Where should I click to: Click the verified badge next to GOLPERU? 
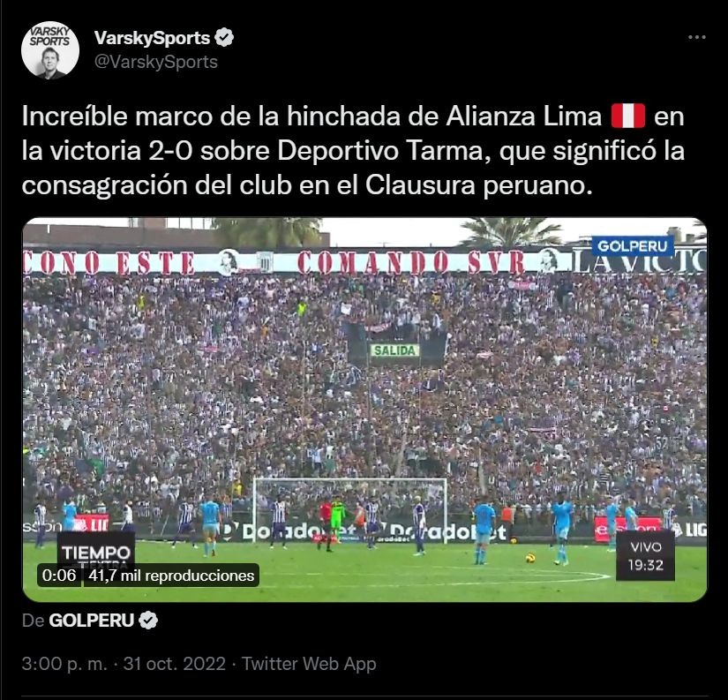click(x=148, y=620)
